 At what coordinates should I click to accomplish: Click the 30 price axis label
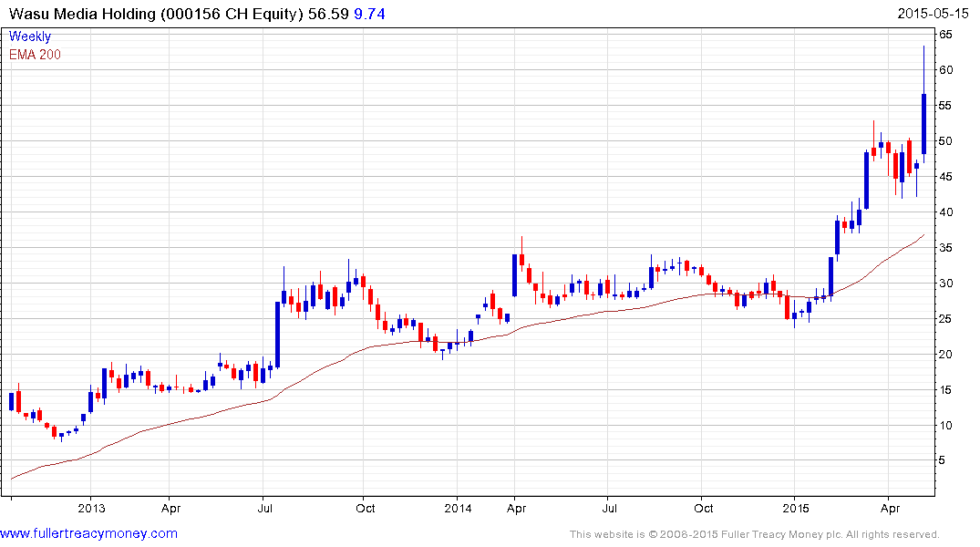point(945,284)
